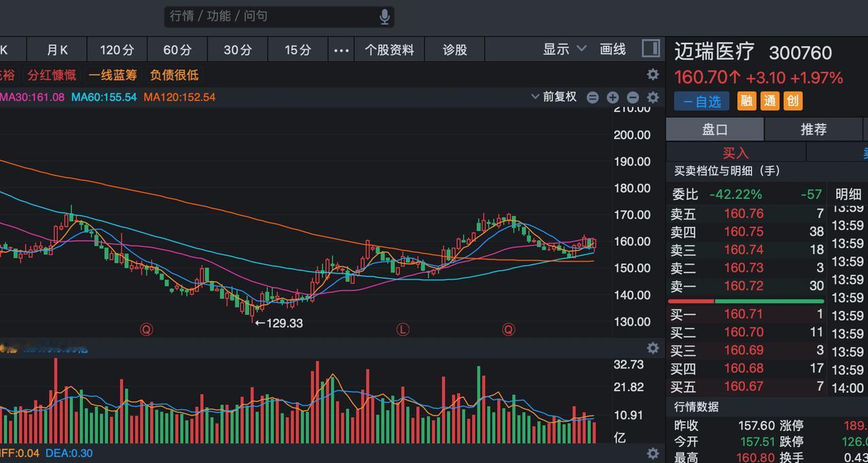Click the 分红慷慨 tag
Screen dimensions: 868x463
52,75
